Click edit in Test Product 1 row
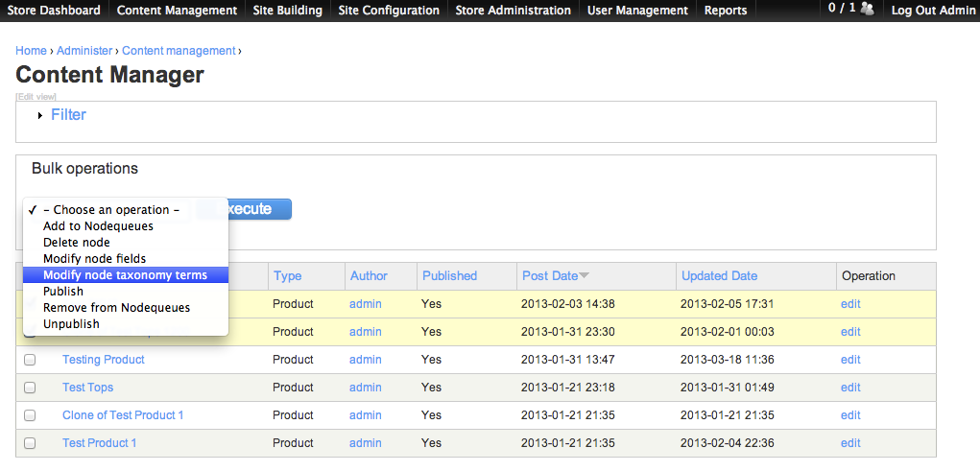The height and width of the screenshot is (471, 980). (850, 443)
